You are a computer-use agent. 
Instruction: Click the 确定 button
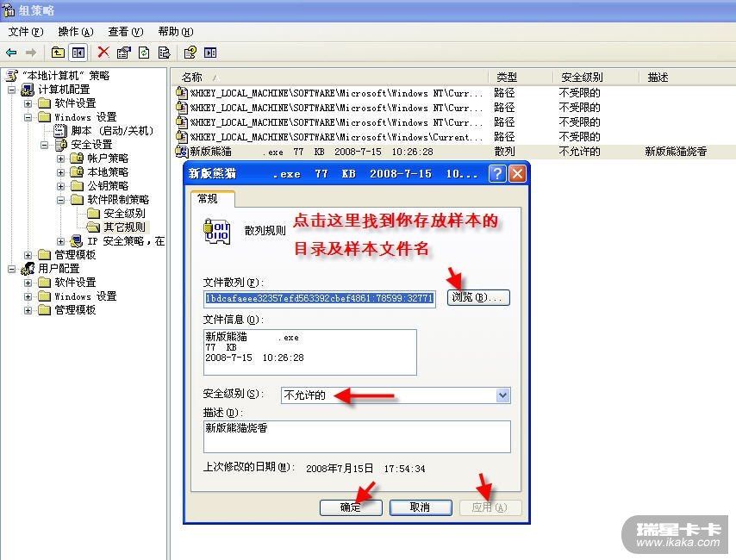click(351, 507)
